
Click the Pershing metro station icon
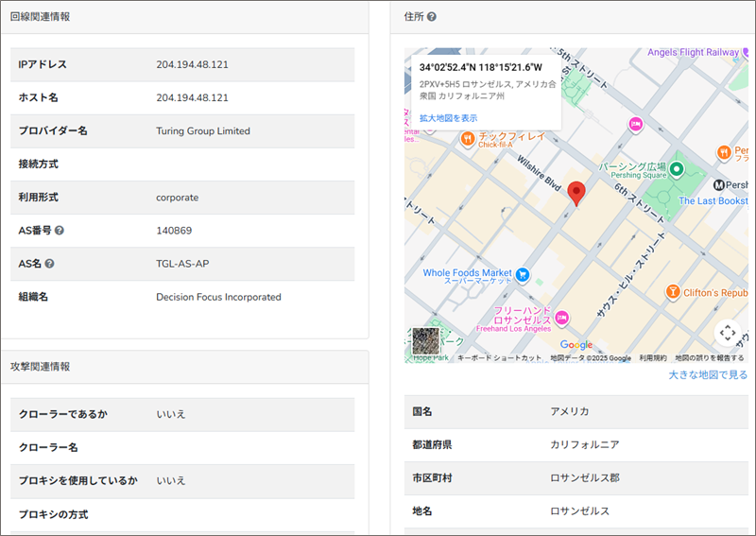(x=720, y=185)
